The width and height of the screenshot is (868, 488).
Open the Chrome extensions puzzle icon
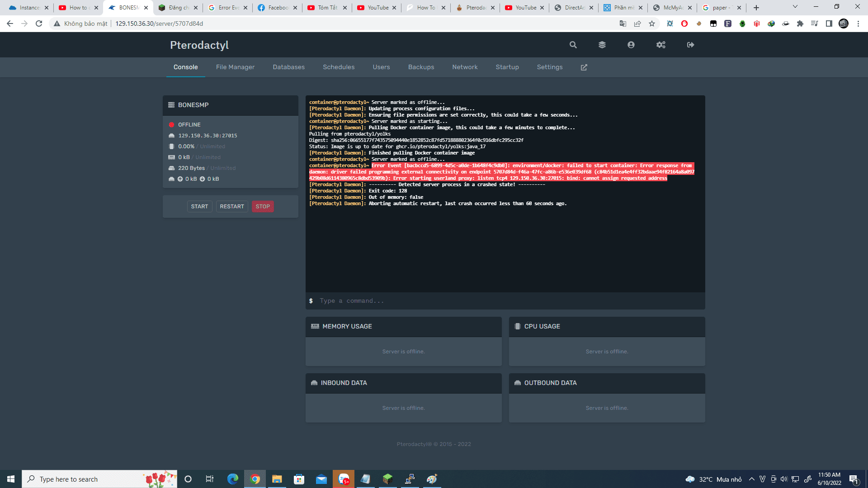800,23
